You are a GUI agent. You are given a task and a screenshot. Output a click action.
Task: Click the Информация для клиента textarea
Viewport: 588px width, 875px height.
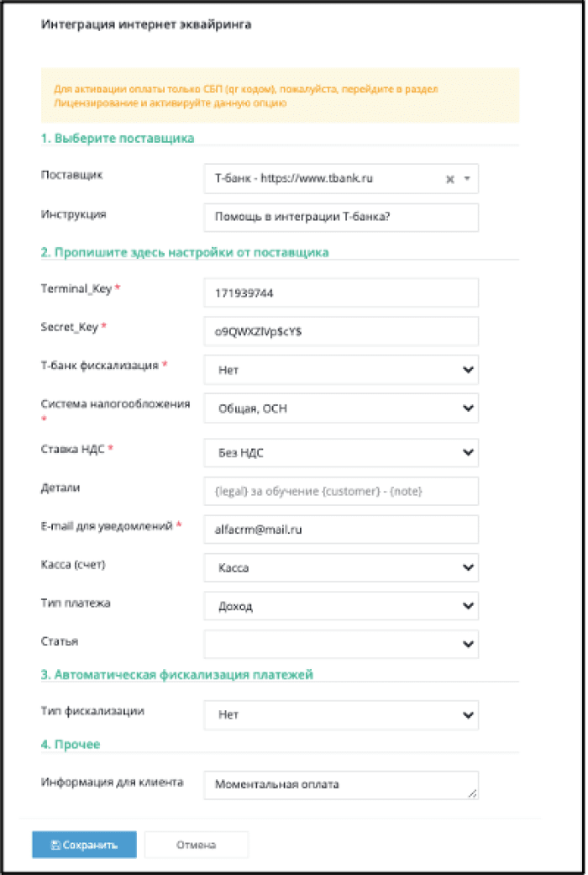click(x=341, y=785)
